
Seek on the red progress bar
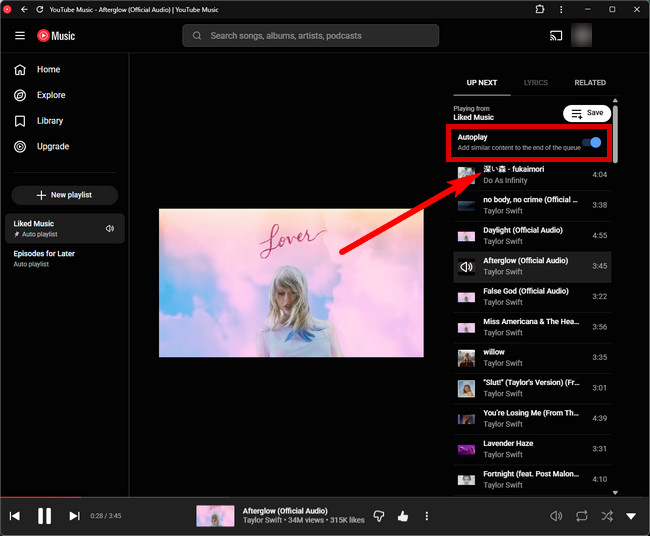pyautogui.click(x=41, y=497)
